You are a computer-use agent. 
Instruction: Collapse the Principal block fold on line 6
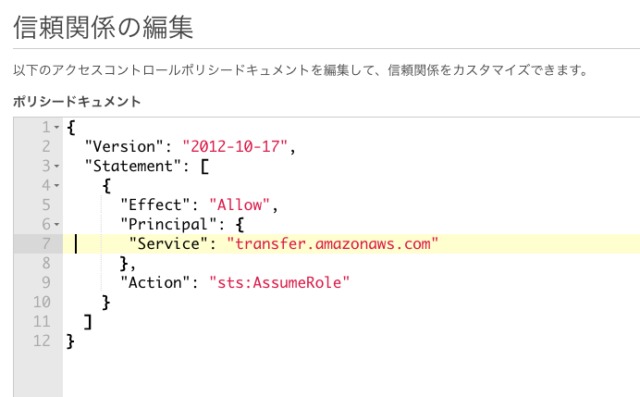(57, 224)
